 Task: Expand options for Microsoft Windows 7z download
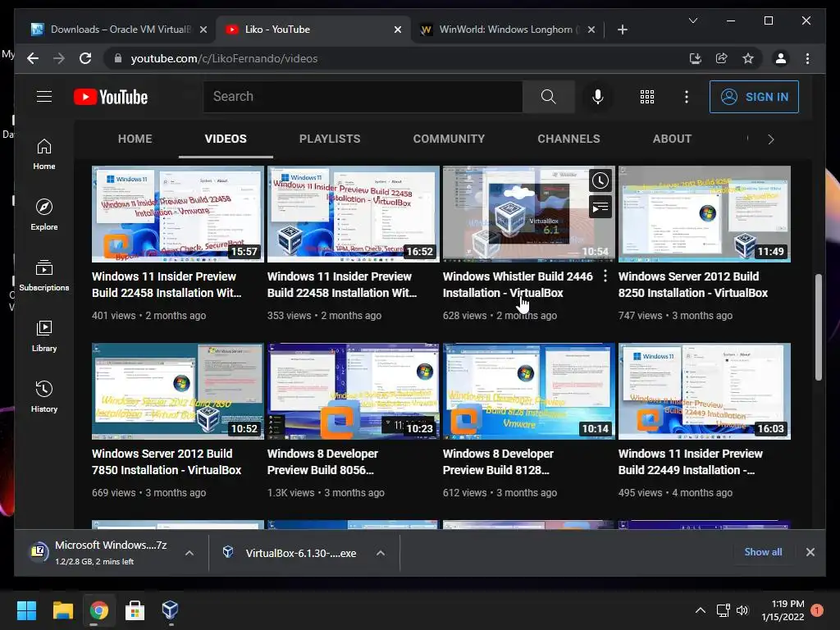pyautogui.click(x=189, y=553)
